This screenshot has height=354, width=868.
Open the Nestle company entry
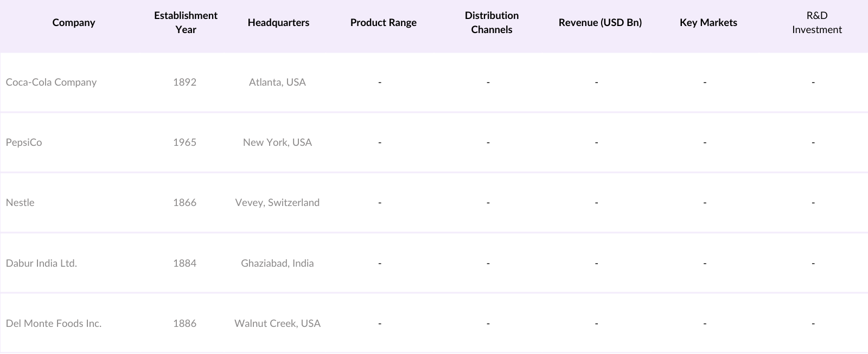point(20,203)
